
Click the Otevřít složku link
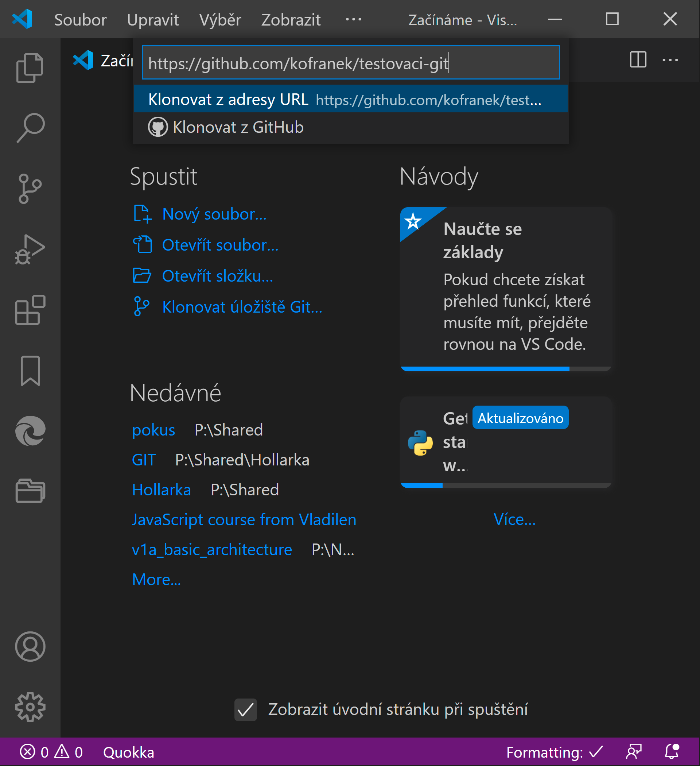(217, 276)
